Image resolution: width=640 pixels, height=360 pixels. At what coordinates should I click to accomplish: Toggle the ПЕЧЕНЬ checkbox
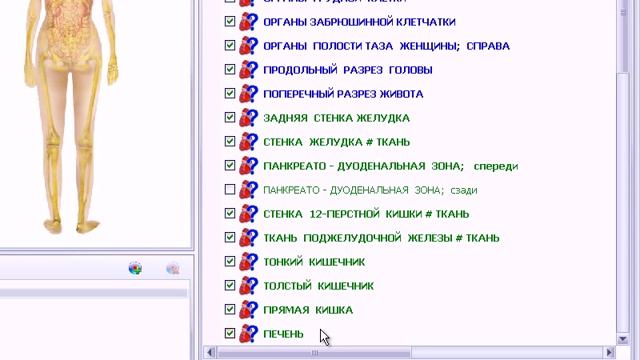pyautogui.click(x=230, y=333)
